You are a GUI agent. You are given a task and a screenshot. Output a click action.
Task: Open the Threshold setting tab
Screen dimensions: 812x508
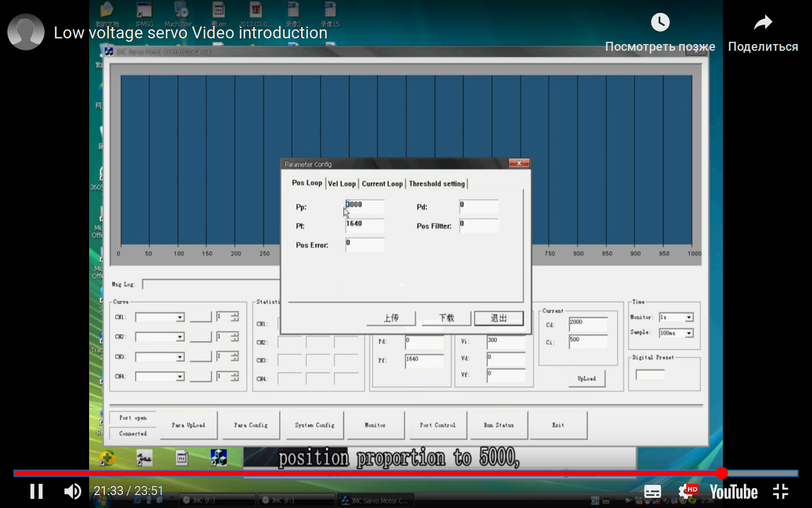coord(437,183)
